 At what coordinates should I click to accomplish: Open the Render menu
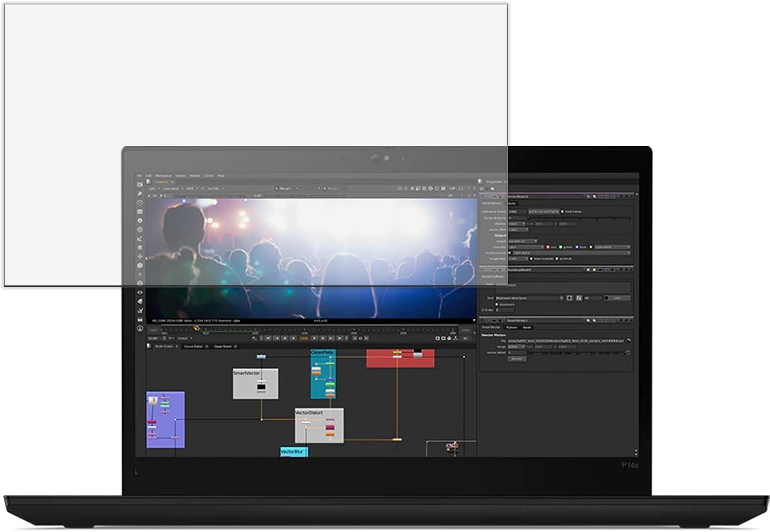pos(195,176)
